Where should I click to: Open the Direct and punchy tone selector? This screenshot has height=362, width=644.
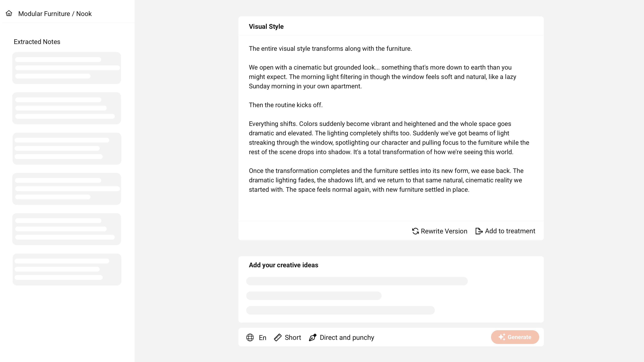point(347,338)
